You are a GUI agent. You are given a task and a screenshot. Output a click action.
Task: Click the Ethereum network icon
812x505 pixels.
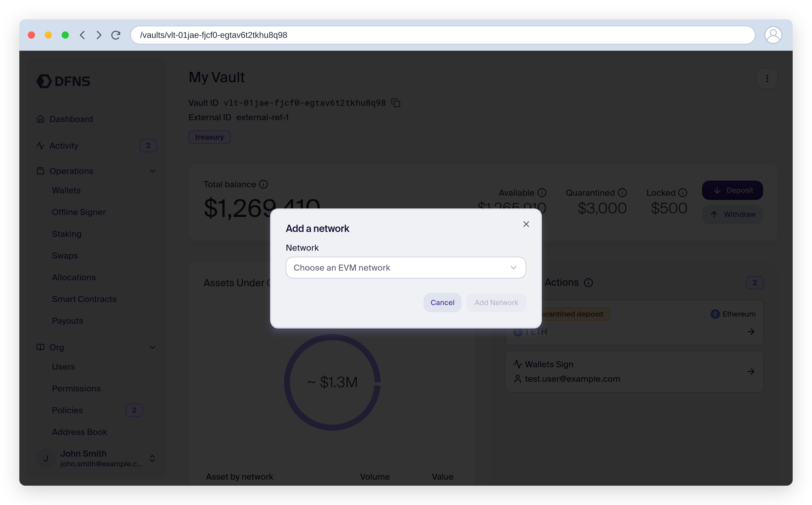715,314
